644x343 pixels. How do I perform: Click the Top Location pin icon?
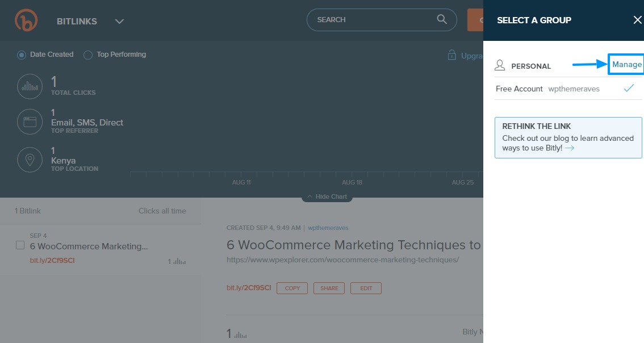30,160
